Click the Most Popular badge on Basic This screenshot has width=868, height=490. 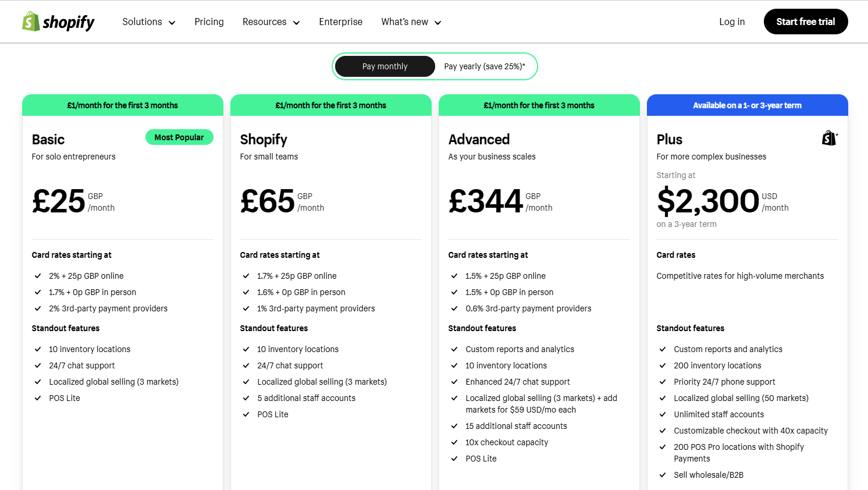[x=179, y=137]
